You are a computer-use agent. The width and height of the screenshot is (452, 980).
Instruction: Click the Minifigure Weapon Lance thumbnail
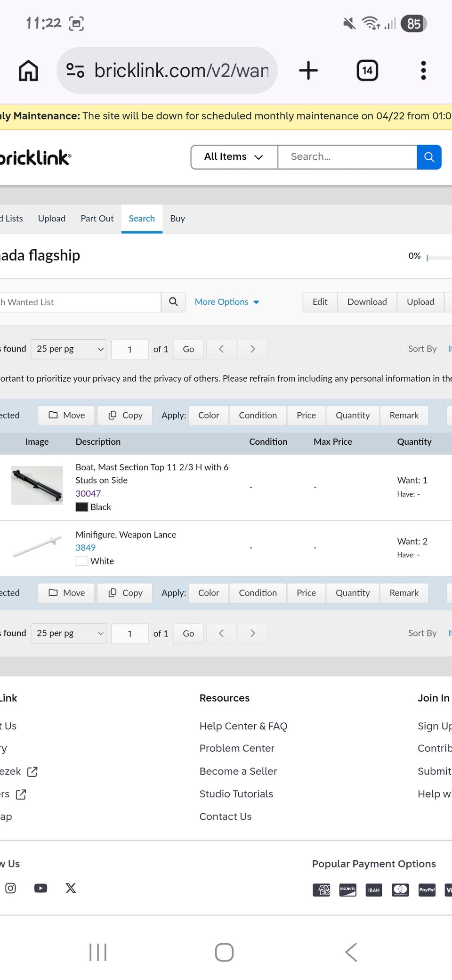click(37, 547)
